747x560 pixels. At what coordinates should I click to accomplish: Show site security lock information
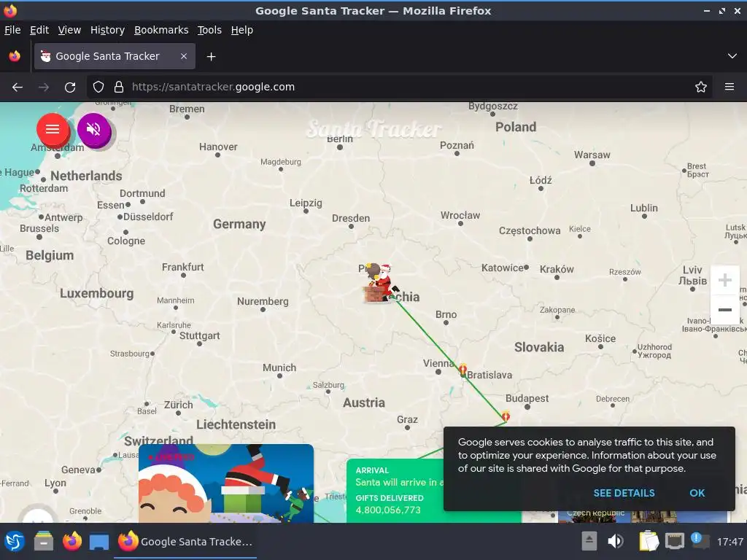pos(119,87)
